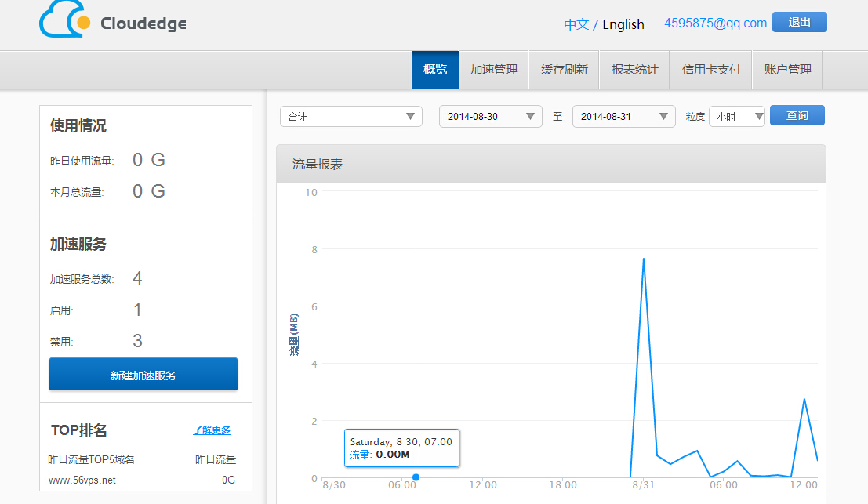Screen dimensions: 868x504
Task: Open the 报表统计 reports tab
Action: 635,70
